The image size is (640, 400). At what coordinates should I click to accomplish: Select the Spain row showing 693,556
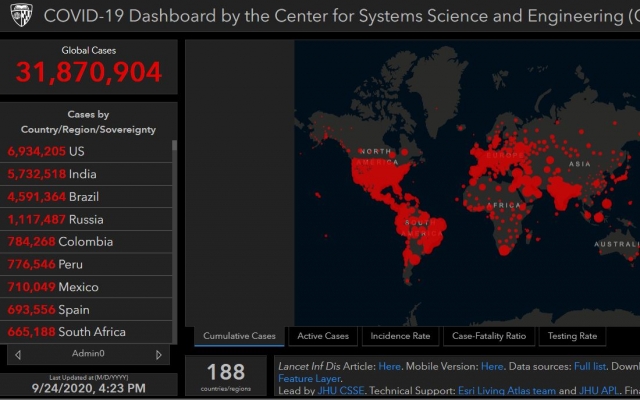86,309
